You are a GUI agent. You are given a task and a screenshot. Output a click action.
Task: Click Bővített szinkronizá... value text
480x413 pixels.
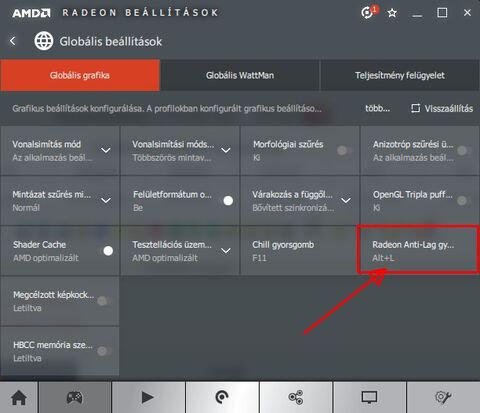[x=293, y=208]
